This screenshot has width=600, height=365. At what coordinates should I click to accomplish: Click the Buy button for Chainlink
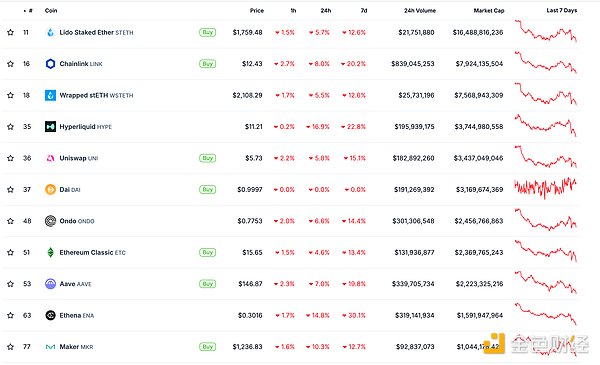coord(207,64)
